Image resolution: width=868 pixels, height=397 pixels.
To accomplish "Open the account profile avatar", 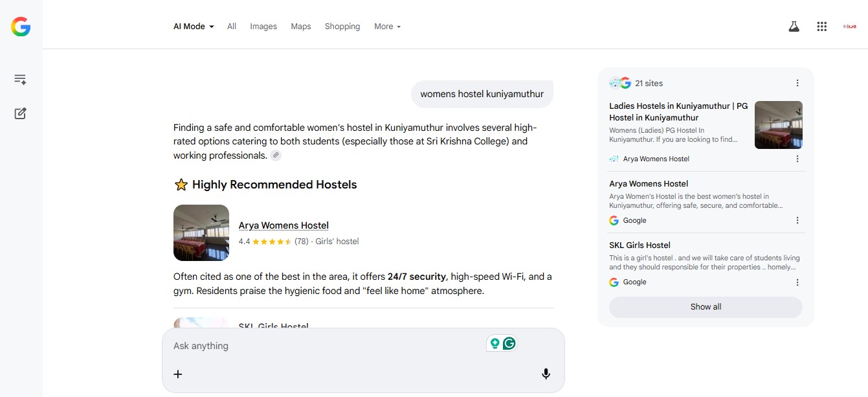I will coord(850,27).
